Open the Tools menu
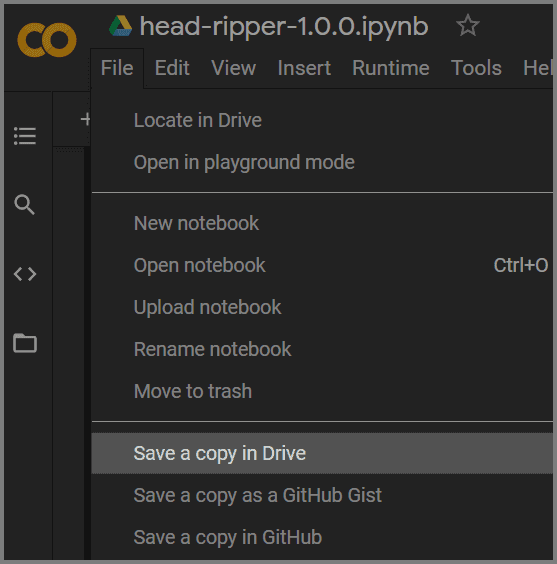557x564 pixels. coord(476,68)
